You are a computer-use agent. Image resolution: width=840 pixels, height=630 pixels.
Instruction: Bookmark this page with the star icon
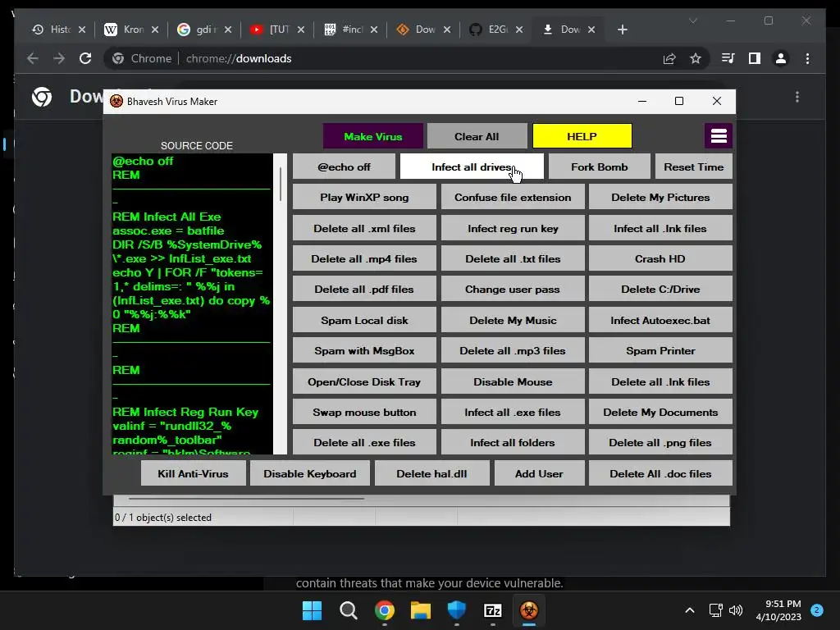coord(696,58)
